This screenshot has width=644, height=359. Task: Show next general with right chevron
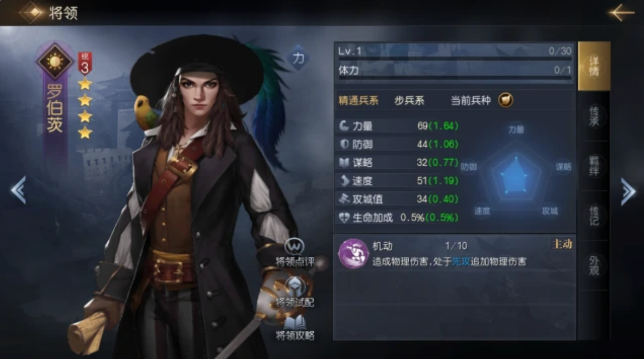point(628,191)
